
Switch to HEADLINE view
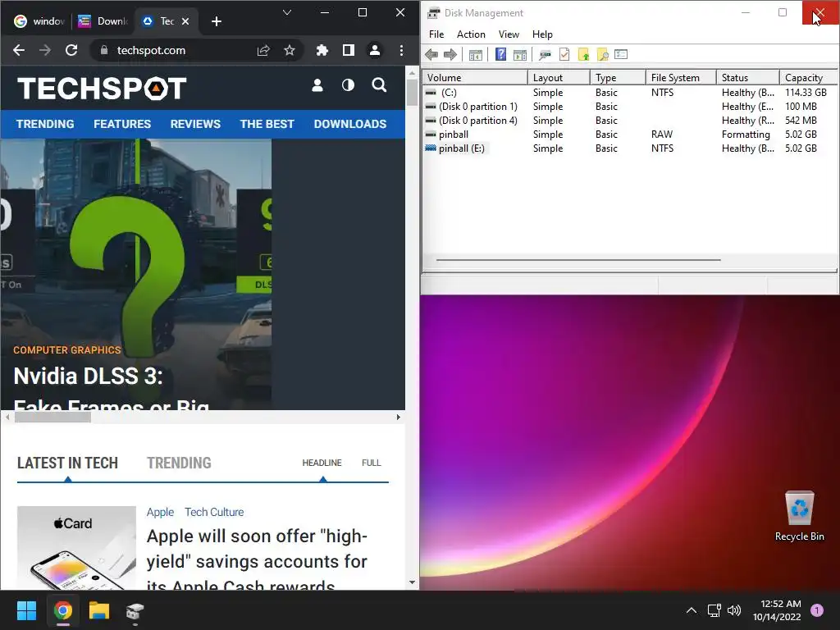pyautogui.click(x=322, y=463)
